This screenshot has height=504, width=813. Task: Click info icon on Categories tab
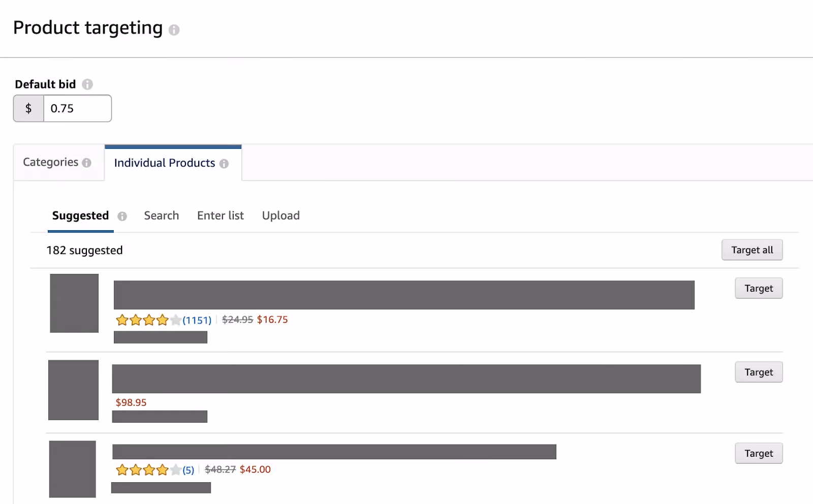[87, 163]
